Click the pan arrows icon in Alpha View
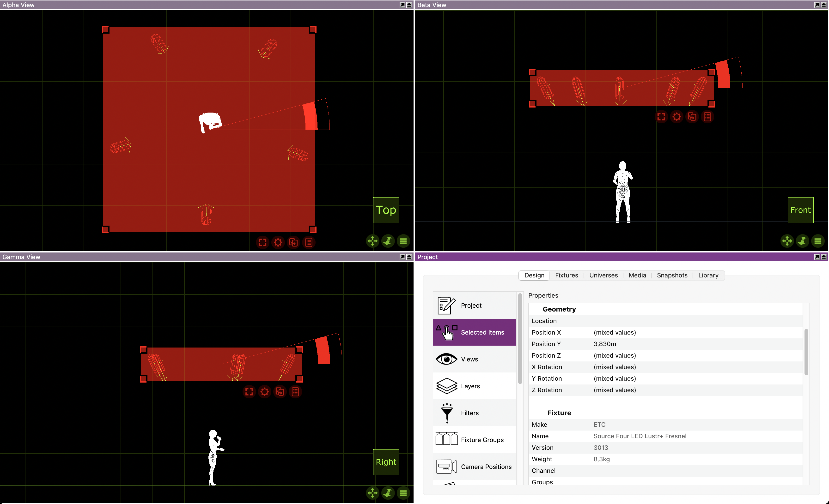This screenshot has width=829, height=504. pos(372,241)
